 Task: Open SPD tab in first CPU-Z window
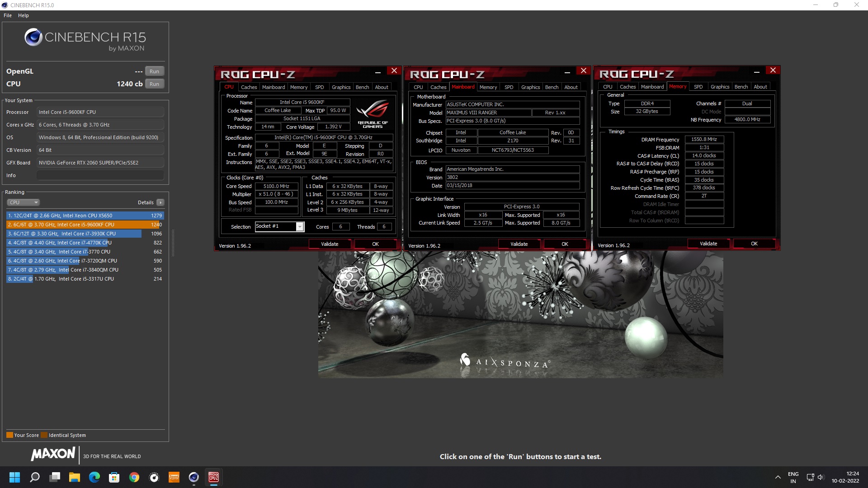click(x=320, y=87)
